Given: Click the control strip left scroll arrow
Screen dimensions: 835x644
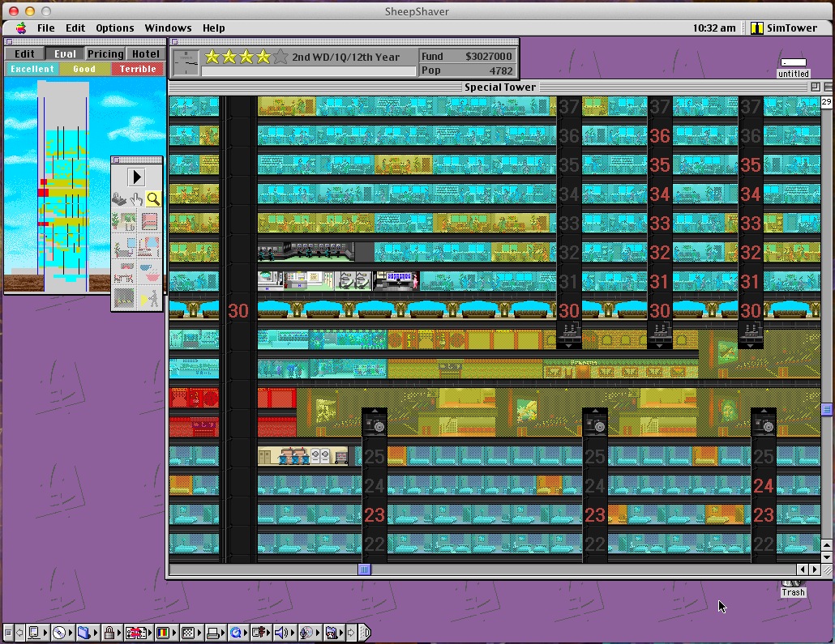Looking at the screenshot, I should (20, 633).
